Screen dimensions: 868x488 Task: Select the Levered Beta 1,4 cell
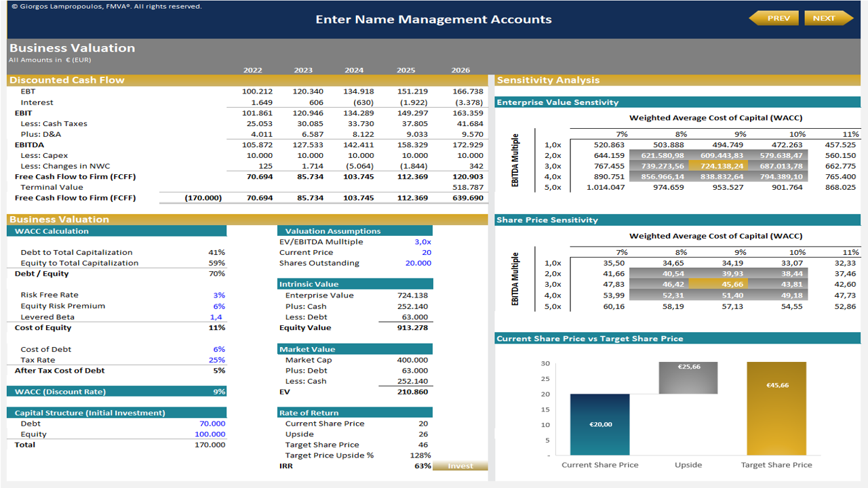[x=216, y=317]
